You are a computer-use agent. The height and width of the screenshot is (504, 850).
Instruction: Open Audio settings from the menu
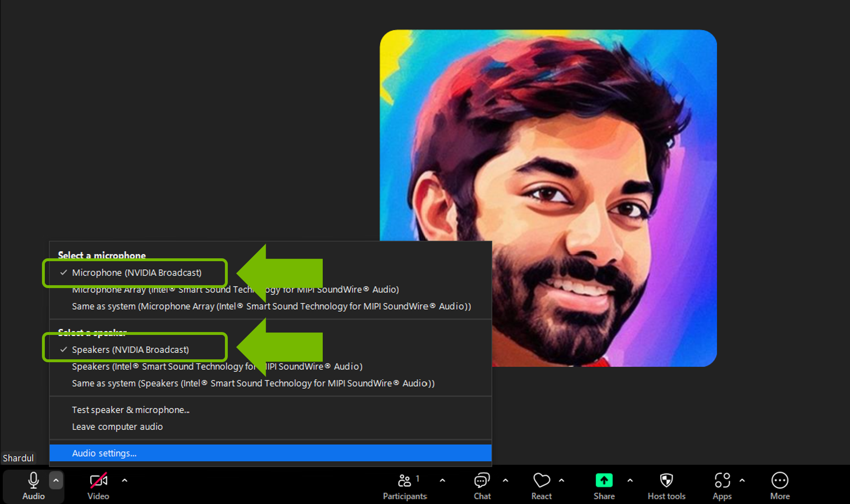click(x=104, y=453)
